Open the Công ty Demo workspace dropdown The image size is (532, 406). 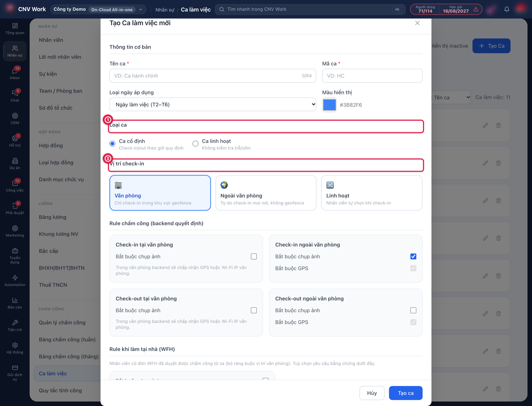pos(98,9)
